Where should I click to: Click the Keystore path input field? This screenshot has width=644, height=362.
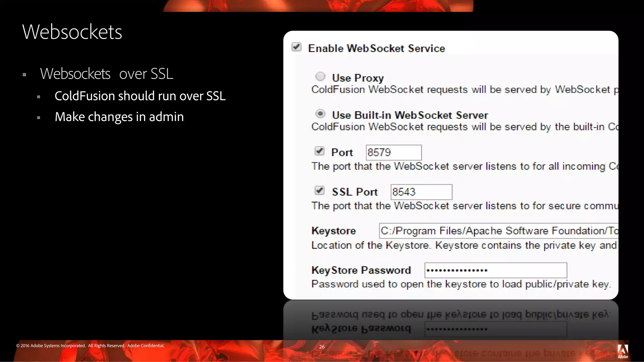499,231
